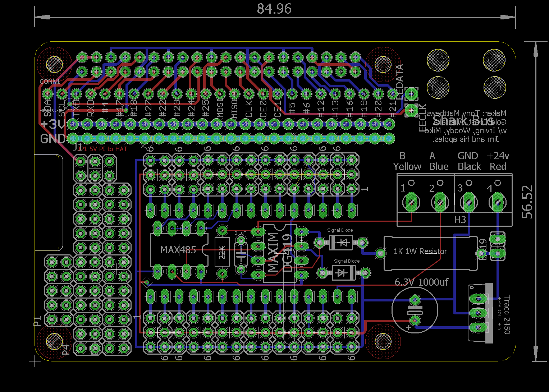The image size is (549, 392).
Task: Select H3 terminal pad 1 (B Yellow)
Action: coord(411,202)
